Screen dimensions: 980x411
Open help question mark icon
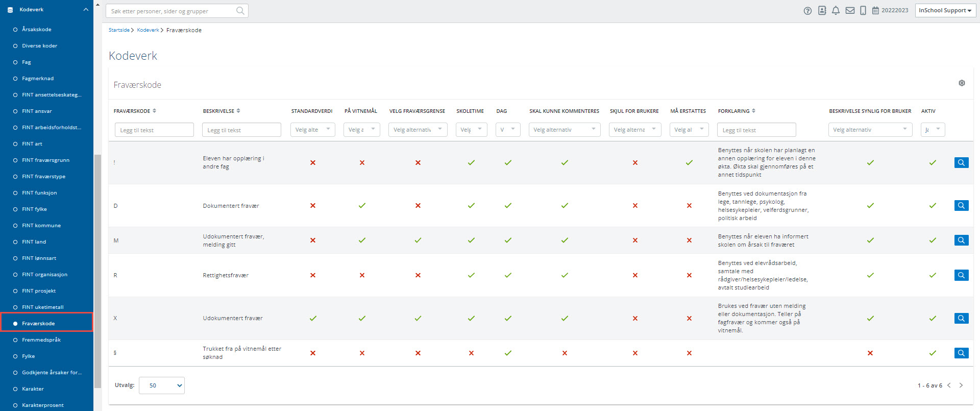(x=807, y=11)
